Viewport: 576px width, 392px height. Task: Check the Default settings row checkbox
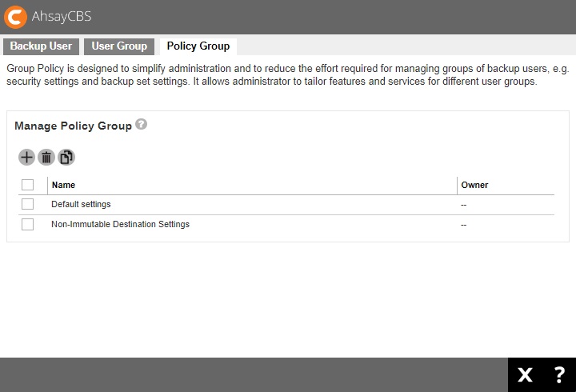[x=27, y=204]
